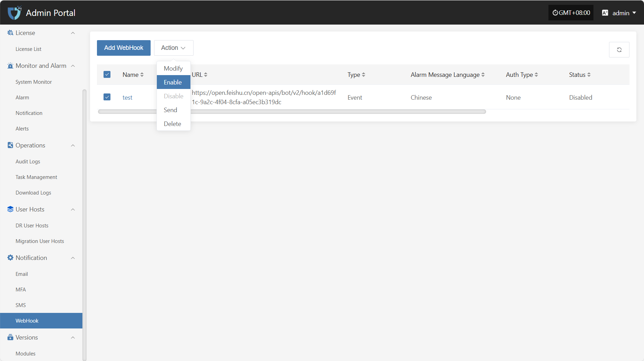Screen dimensions: 644x361
Task: Open the Modules page
Action: pyautogui.click(x=26, y=354)
